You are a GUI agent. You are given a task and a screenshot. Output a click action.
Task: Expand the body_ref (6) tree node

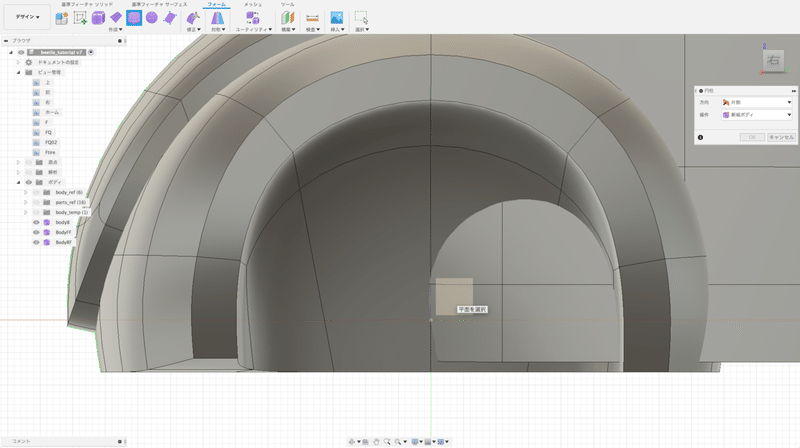(x=26, y=192)
